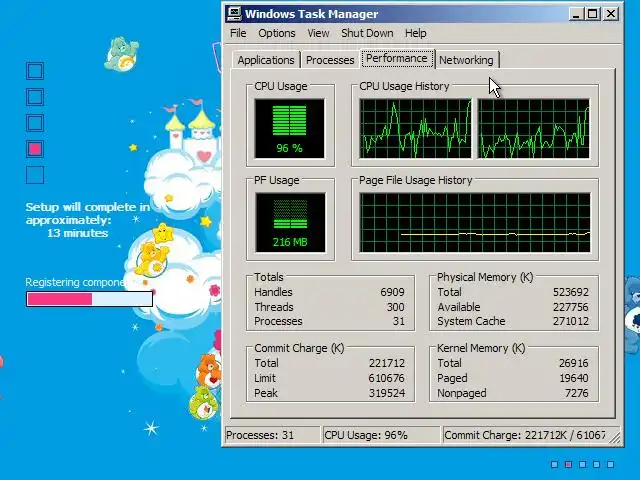Screen dimensions: 640x480
Task: Click status bar text CPU Usage: 96%
Action: 366,435
